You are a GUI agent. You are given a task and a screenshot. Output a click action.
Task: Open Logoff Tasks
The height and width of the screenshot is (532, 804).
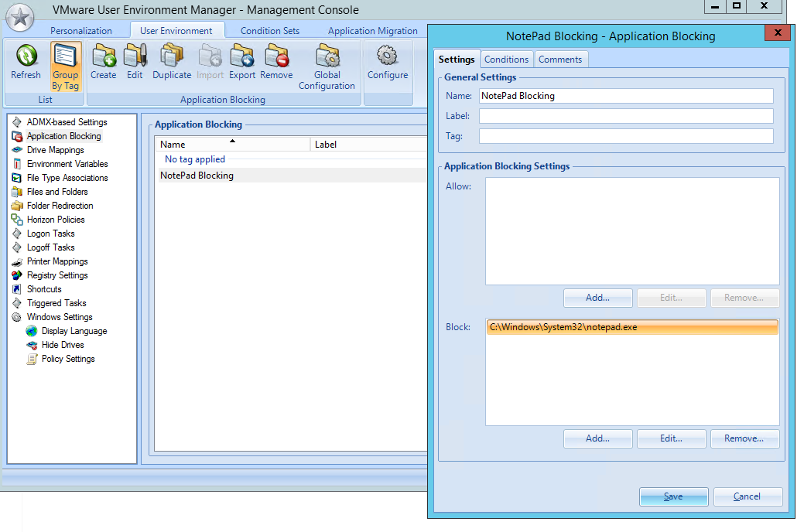(50, 247)
